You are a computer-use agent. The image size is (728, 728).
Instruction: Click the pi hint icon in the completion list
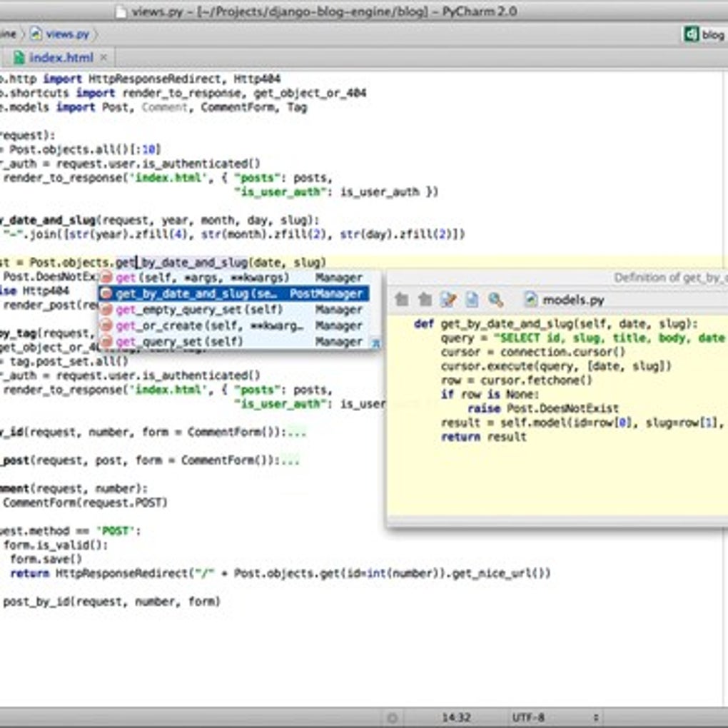coord(375,343)
